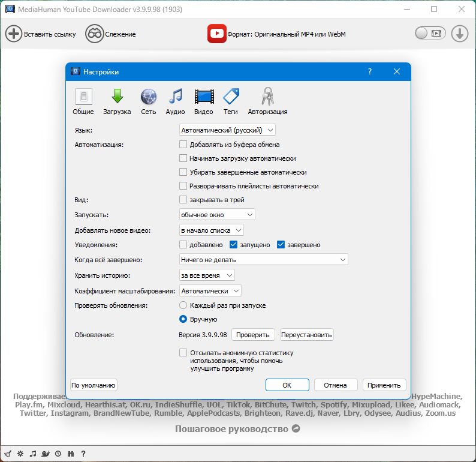Screen dimensions: 476x462
Task: Click the snail speed limit icon
Action: (x=46, y=454)
